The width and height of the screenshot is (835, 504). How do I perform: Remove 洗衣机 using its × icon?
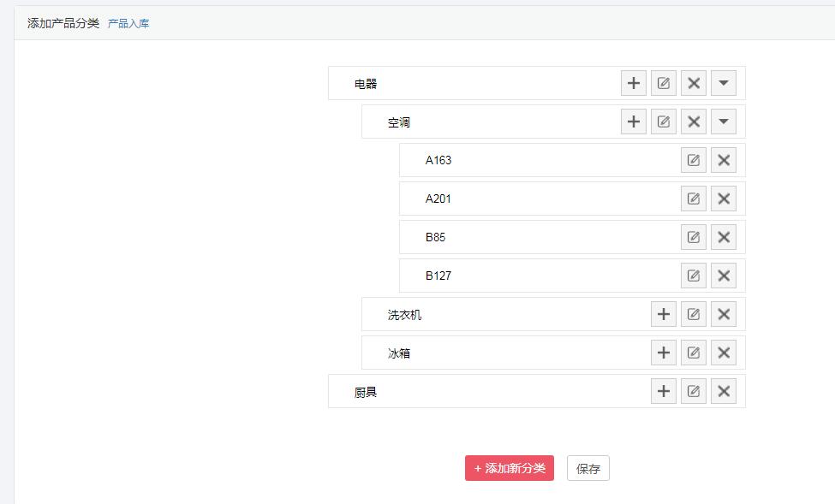724,313
